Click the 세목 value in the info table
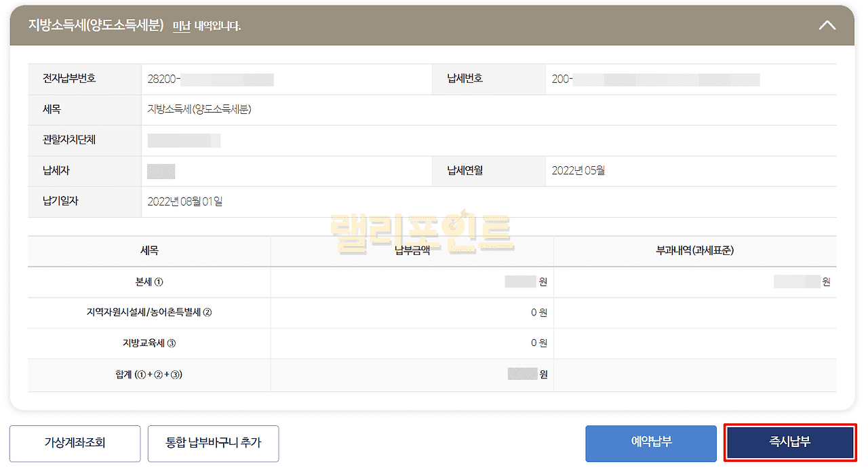This screenshot has width=868, height=468. click(x=199, y=109)
